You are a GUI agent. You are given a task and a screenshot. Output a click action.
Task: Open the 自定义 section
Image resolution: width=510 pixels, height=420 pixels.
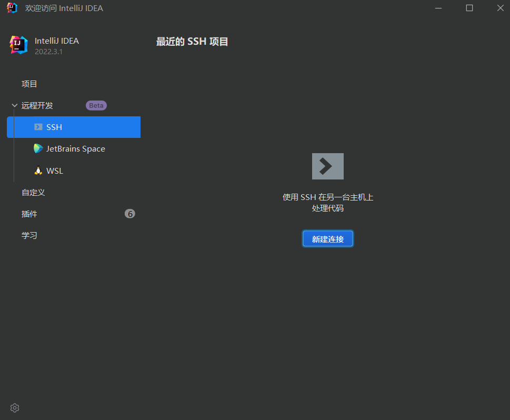coord(33,192)
